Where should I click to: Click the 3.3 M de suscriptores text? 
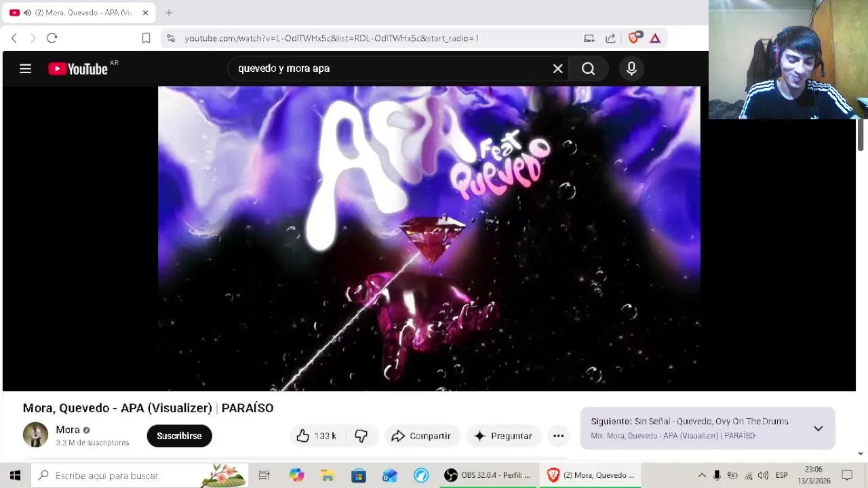point(92,443)
